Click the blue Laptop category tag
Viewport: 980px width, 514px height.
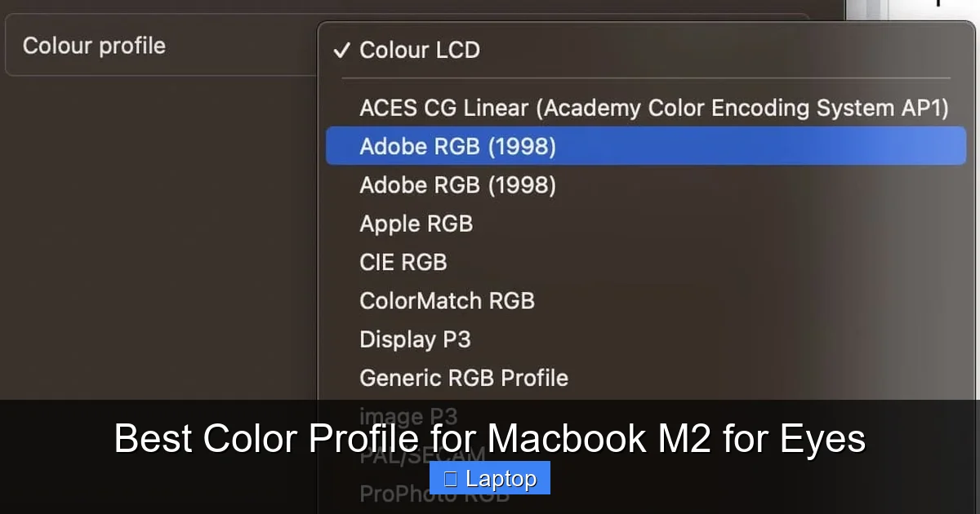point(490,477)
